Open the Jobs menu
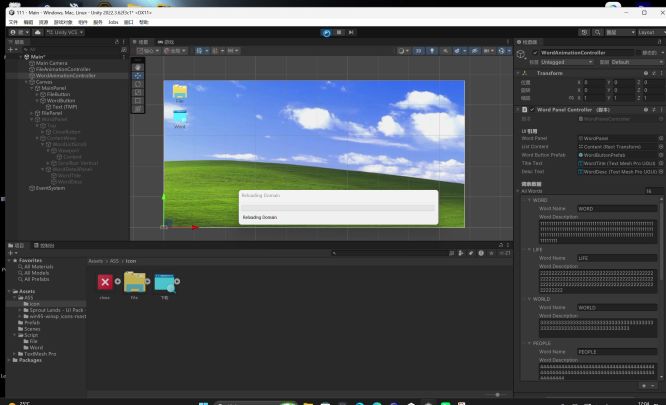Image resolution: width=666 pixels, height=405 pixels. click(113, 22)
